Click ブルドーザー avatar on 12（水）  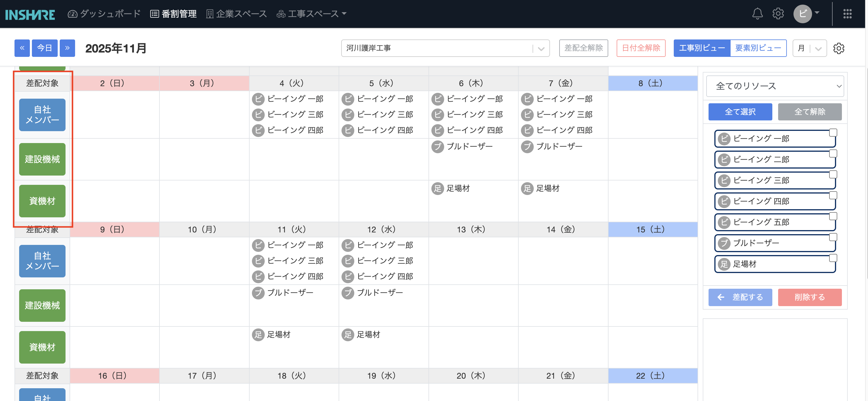pyautogui.click(x=348, y=293)
